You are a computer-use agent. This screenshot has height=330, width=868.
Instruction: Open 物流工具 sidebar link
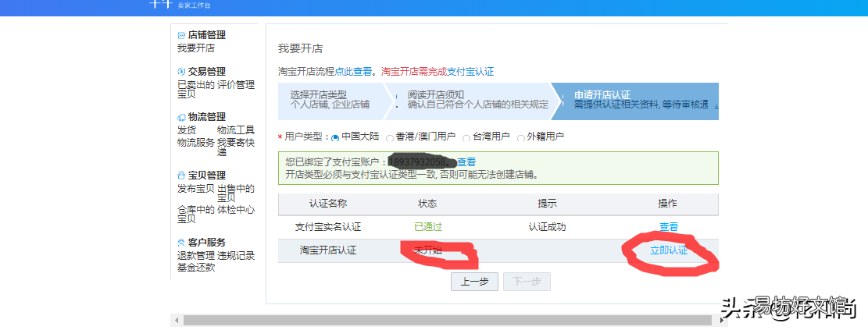point(236,130)
